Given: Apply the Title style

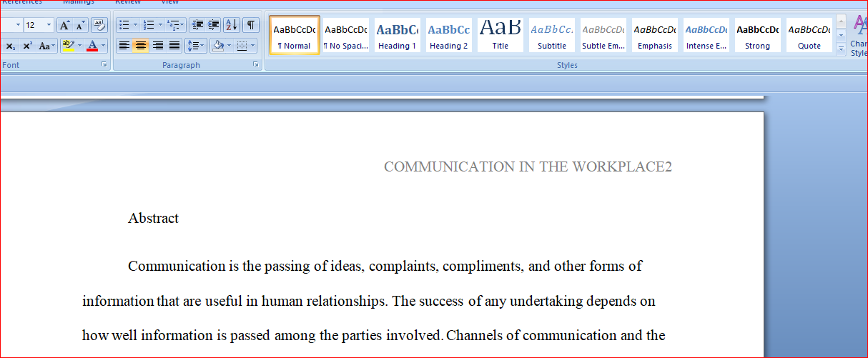Looking at the screenshot, I should 500,35.
